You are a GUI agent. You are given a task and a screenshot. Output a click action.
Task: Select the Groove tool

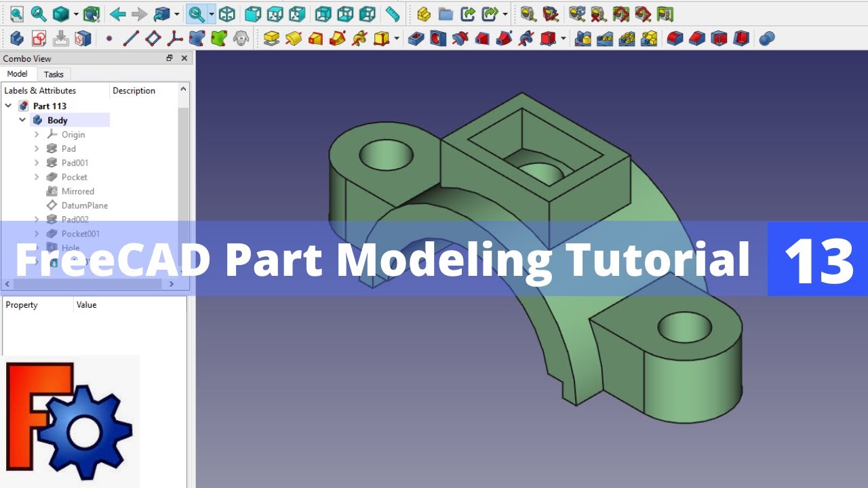click(x=460, y=39)
